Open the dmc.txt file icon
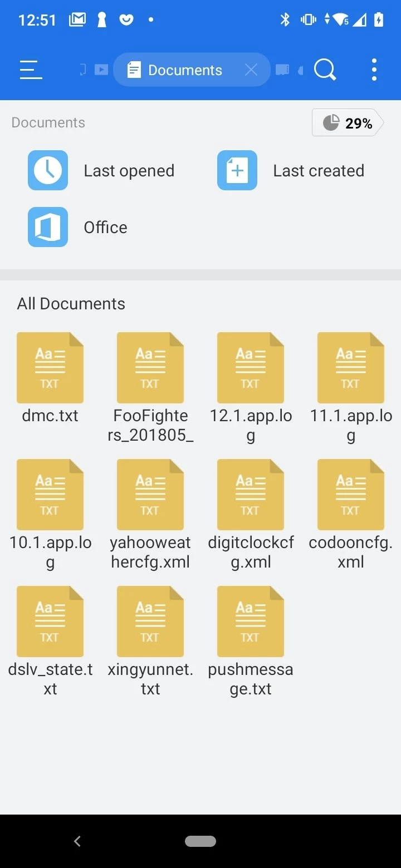Screen dimensions: 401x868 pyautogui.click(x=50, y=368)
